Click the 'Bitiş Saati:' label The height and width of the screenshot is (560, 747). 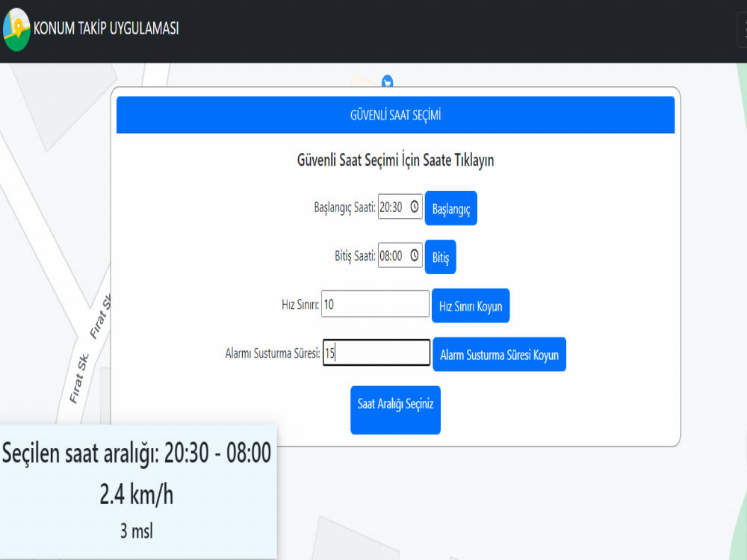pos(355,256)
